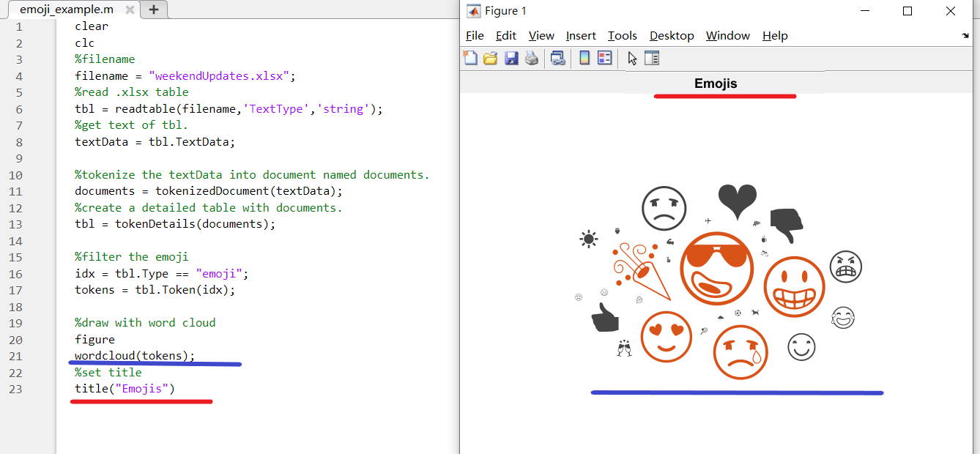980x454 pixels.
Task: Open the Tools menu
Action: [622, 35]
